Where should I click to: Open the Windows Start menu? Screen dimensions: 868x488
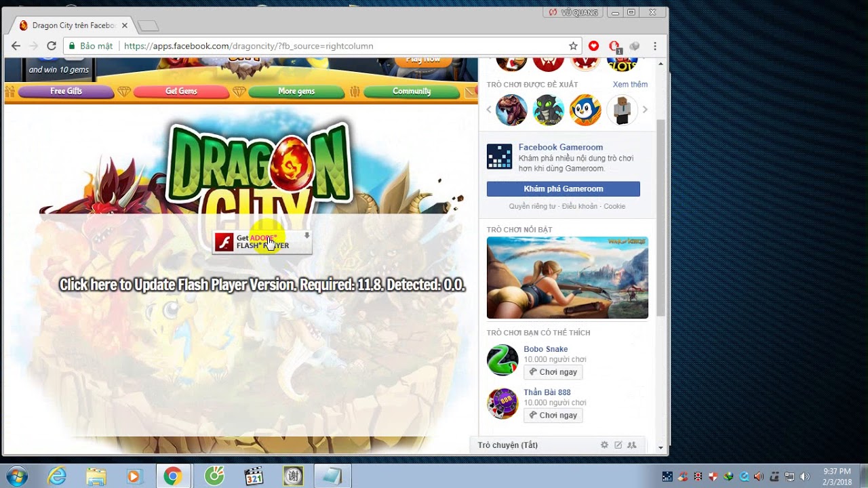(15, 476)
